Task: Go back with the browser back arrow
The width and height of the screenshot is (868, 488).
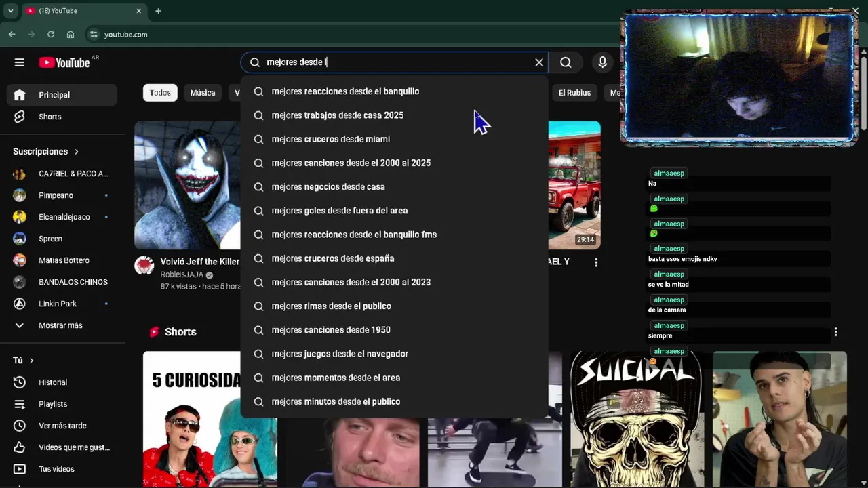Action: tap(12, 34)
